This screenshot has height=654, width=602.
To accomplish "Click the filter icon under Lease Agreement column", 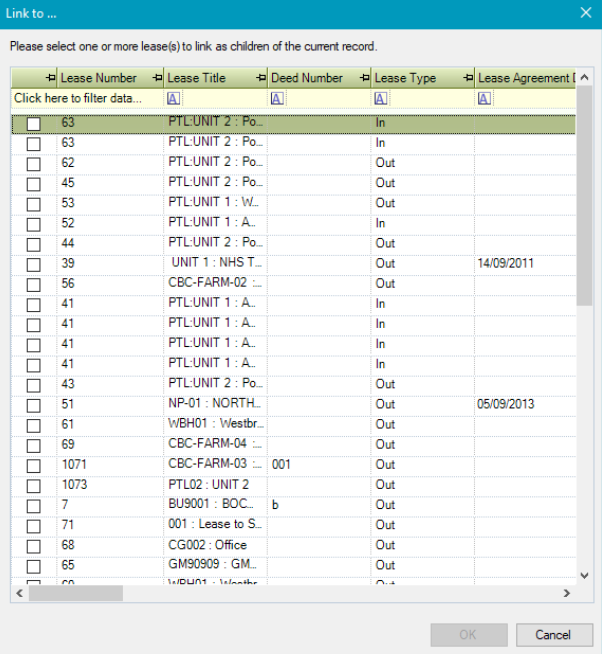I will (484, 98).
